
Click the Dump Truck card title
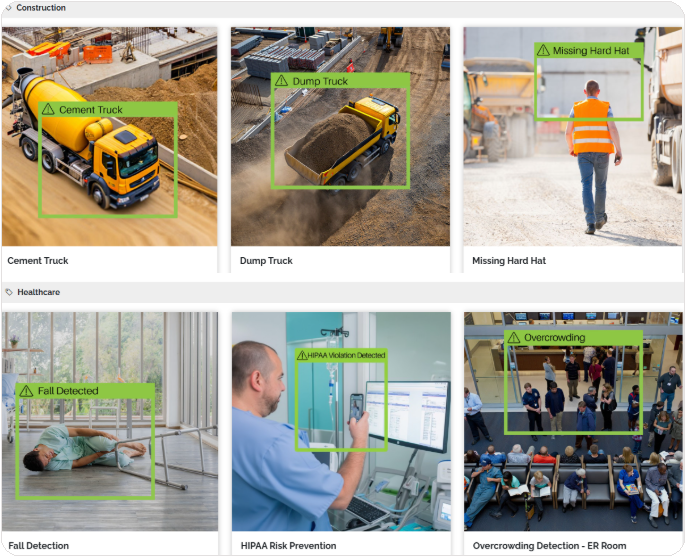(x=266, y=261)
